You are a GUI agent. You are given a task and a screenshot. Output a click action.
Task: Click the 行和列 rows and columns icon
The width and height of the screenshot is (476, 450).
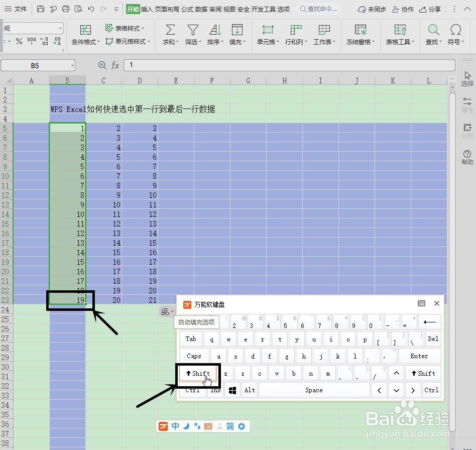click(x=296, y=30)
